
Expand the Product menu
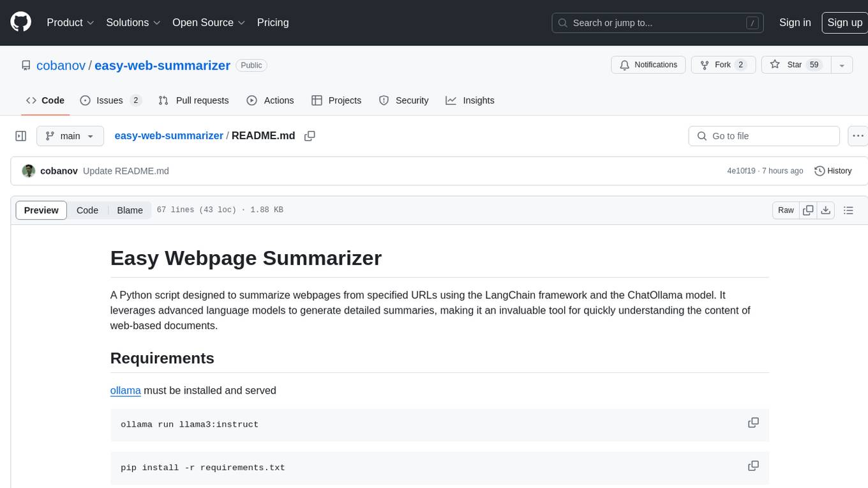70,22
